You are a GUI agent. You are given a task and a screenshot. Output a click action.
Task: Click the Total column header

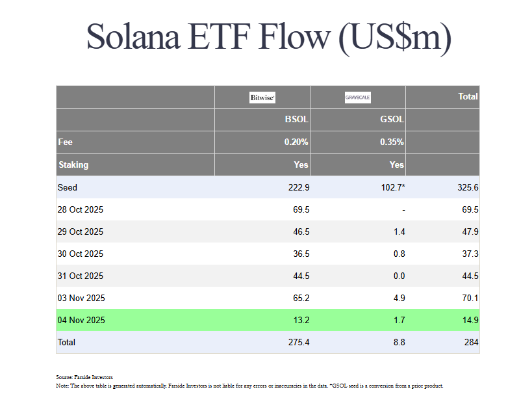(x=468, y=96)
